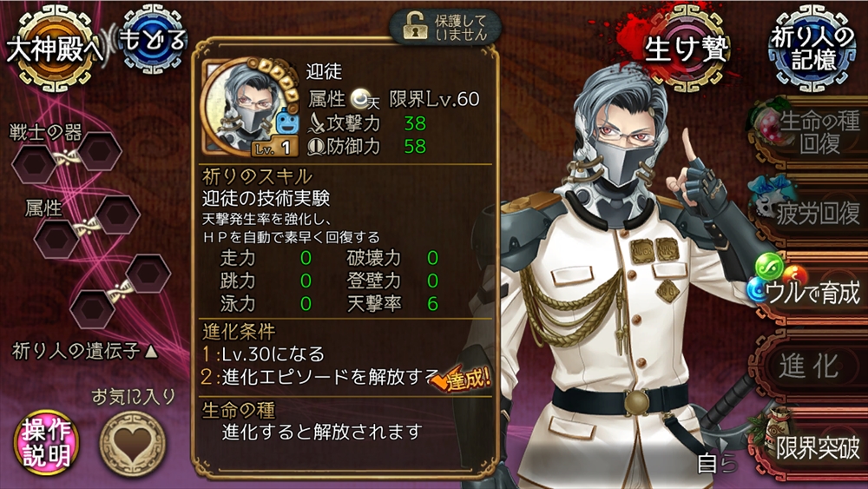Viewport: 868px width, 489px height.
Task: Toggle the お気に入り heart favorite
Action: (133, 444)
